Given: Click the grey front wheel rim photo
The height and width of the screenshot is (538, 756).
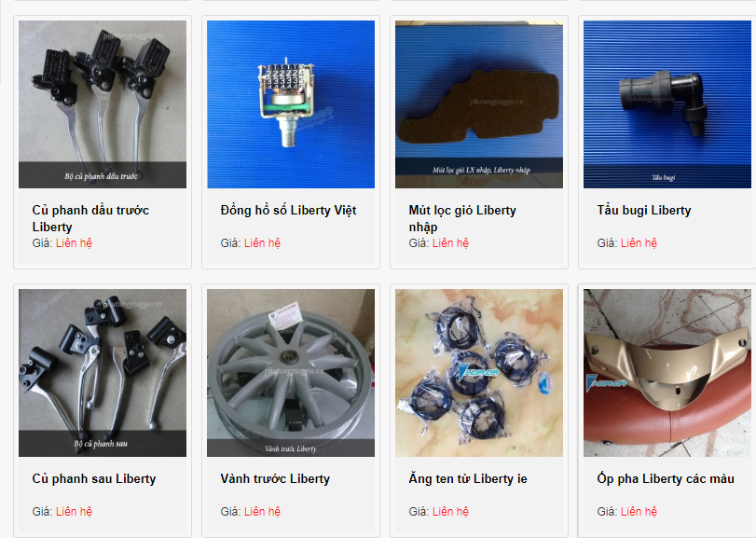Looking at the screenshot, I should point(291,373).
